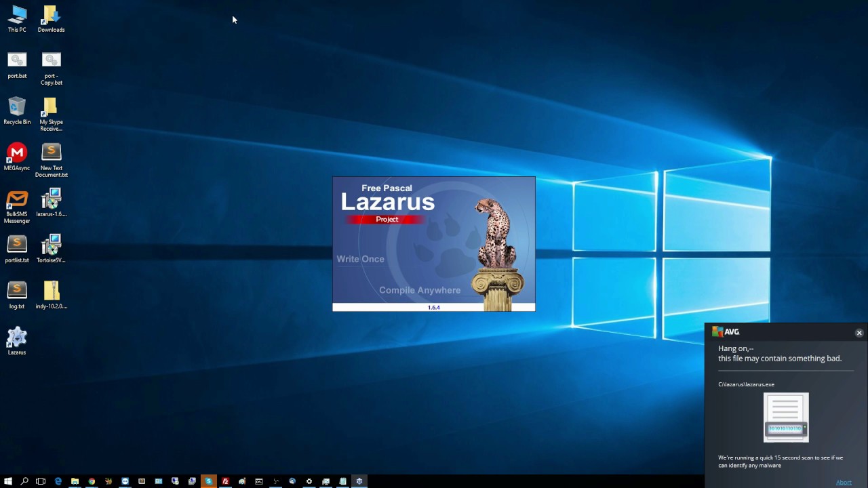Image resolution: width=868 pixels, height=488 pixels.
Task: Click "this file may contain something bad" text
Action: pyautogui.click(x=780, y=359)
